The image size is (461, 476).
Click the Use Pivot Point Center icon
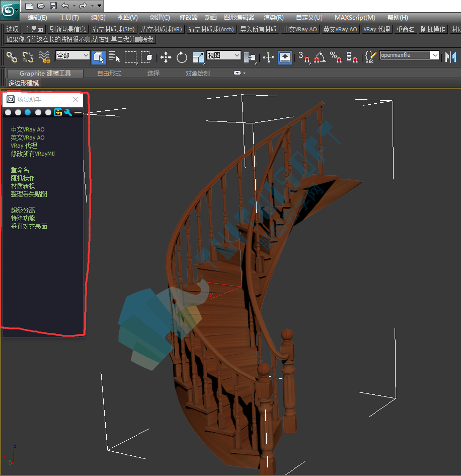(250, 57)
